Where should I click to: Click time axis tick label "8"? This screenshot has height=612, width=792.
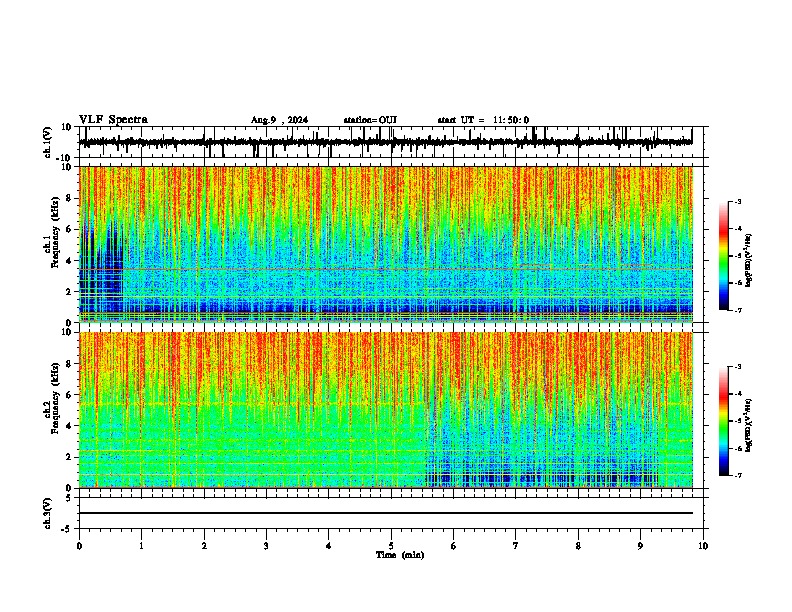click(578, 546)
